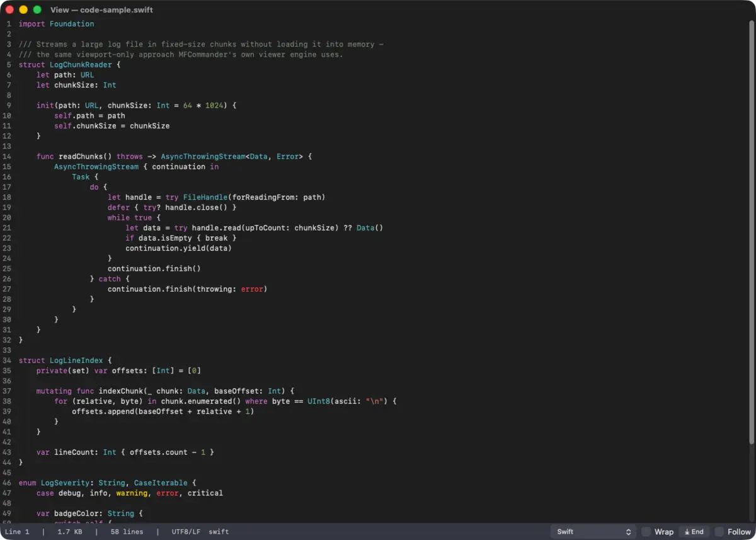The width and height of the screenshot is (756, 540).
Task: Click 'var lineCount: Int' on line 43
Action: pyautogui.click(x=125, y=452)
